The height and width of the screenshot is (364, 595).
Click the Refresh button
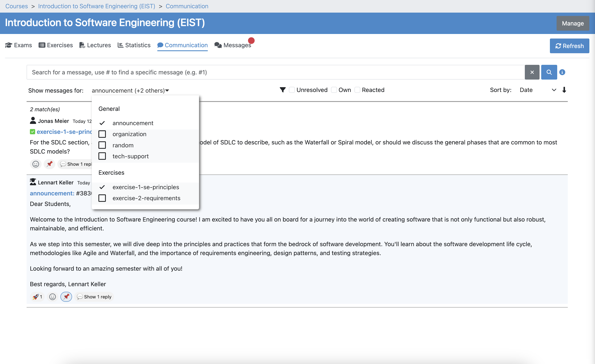tap(569, 46)
